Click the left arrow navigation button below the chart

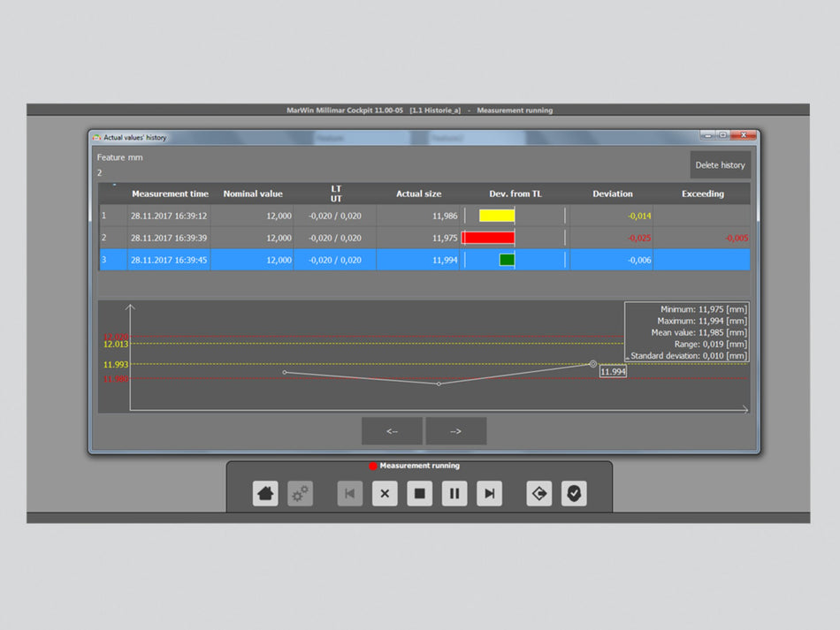[392, 430]
